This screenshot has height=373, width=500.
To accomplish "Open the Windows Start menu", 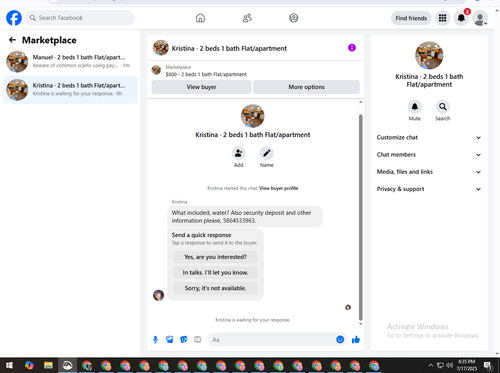I will (9, 365).
